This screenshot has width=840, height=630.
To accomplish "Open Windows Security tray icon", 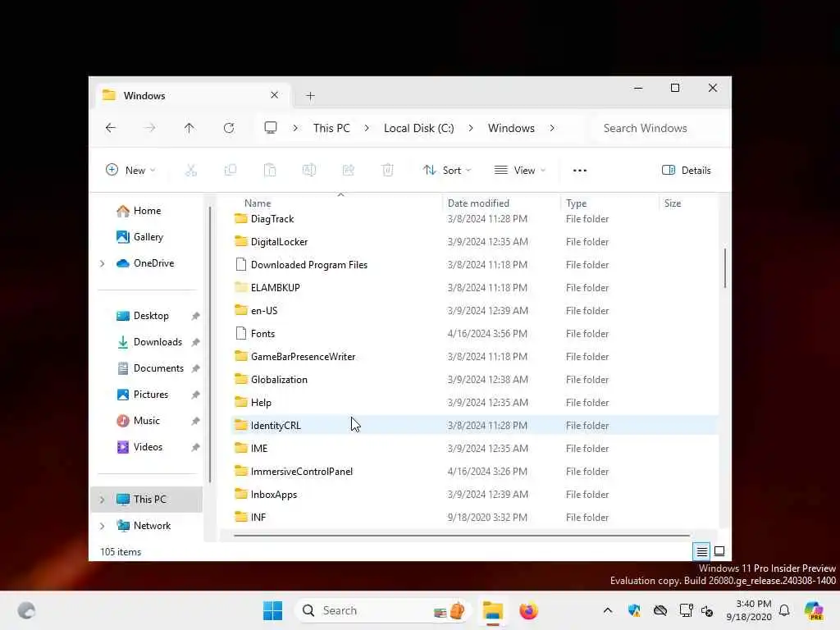I will (x=634, y=610).
